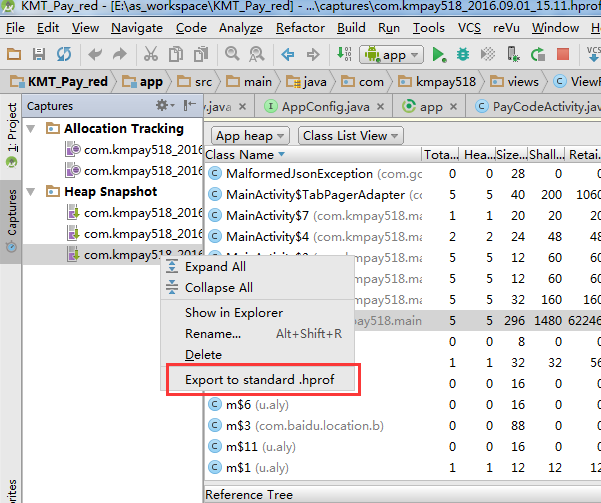Click the Find magnifier icon in toolbar
Screen dimensions: 601x503
coord(232,54)
